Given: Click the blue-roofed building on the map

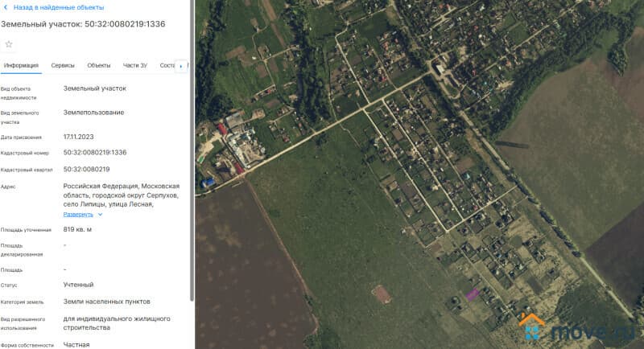Looking at the screenshot, I should click(208, 183).
